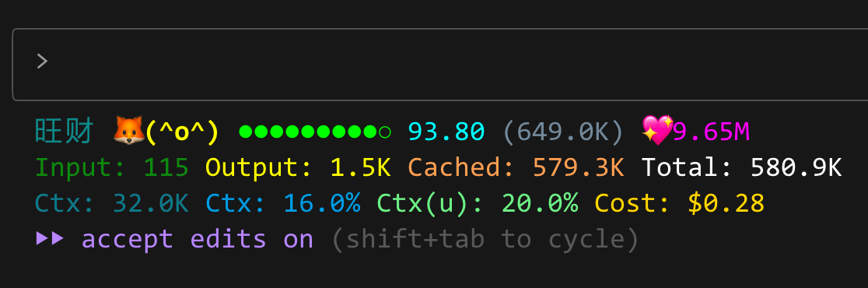Click the green dotted progress bar
This screenshot has width=868, height=288.
315,132
